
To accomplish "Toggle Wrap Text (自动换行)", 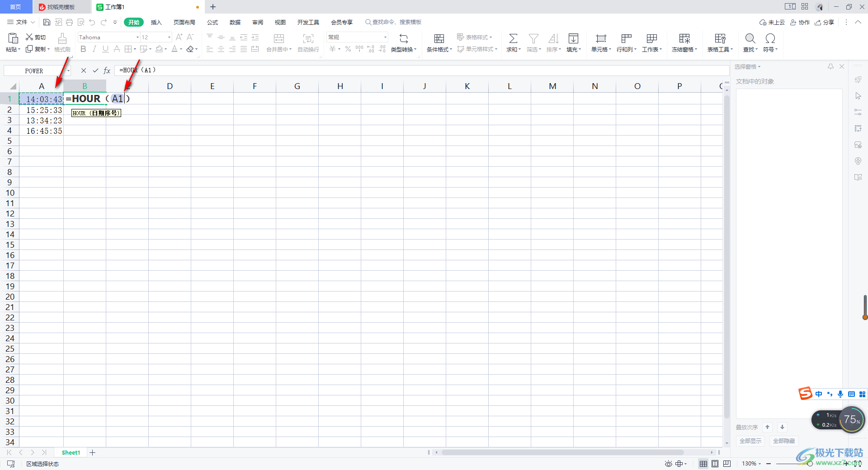I will pyautogui.click(x=308, y=43).
